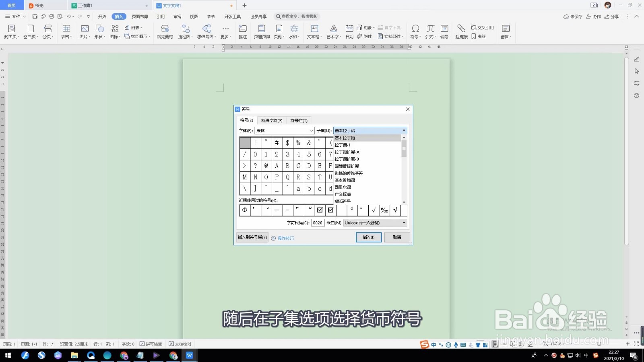Select the @ symbol in the grid
This screenshot has width=644, height=362.
(x=266, y=166)
